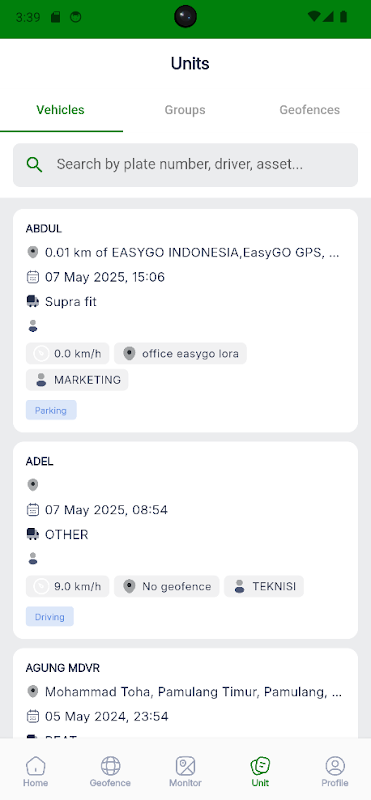The image size is (371, 800).
Task: Tap the office easygo lora geofence chip
Action: coord(180,354)
